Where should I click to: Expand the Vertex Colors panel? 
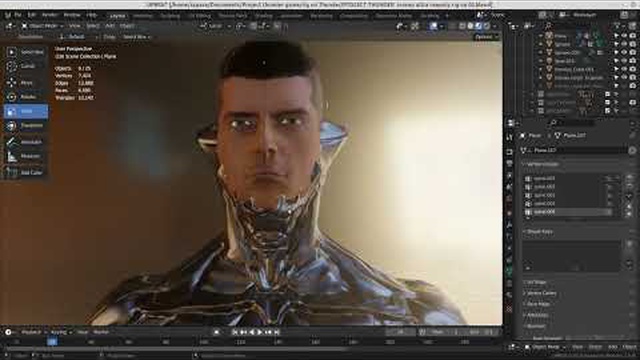(542, 293)
